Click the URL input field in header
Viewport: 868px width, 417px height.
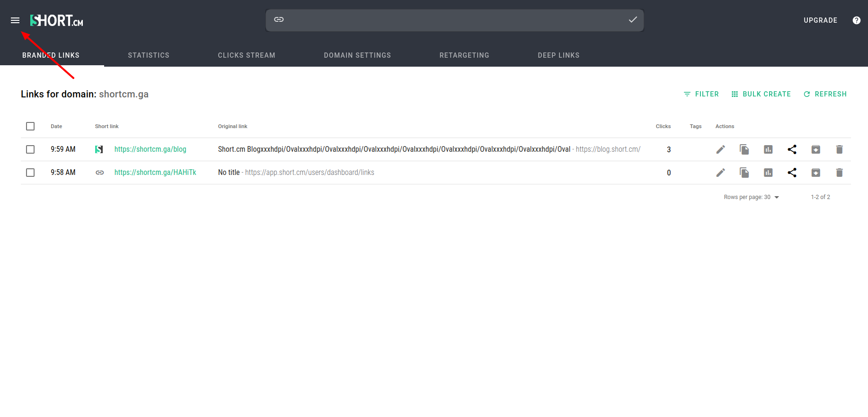tap(454, 20)
